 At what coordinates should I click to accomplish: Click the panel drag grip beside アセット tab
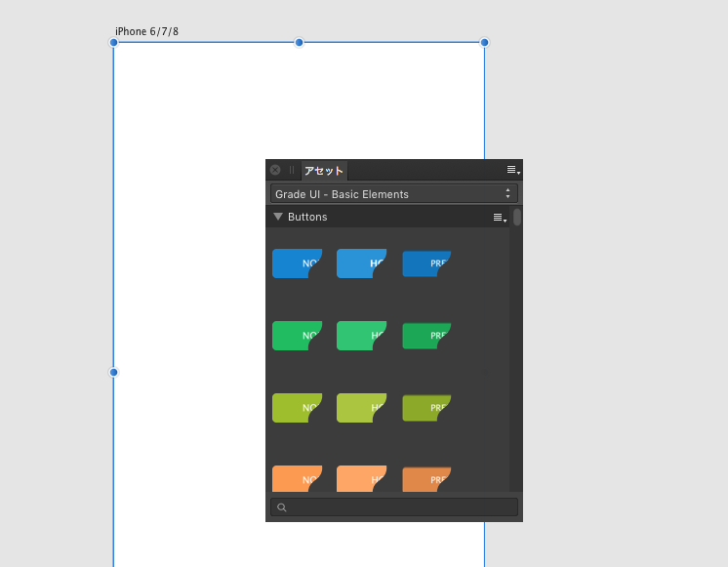pos(292,170)
